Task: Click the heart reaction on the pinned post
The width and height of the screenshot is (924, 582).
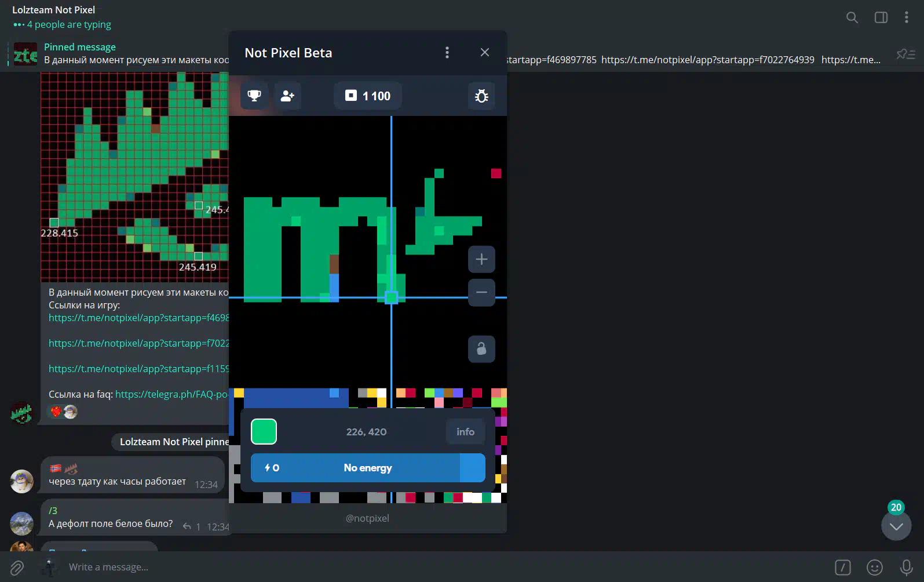Action: [x=56, y=412]
